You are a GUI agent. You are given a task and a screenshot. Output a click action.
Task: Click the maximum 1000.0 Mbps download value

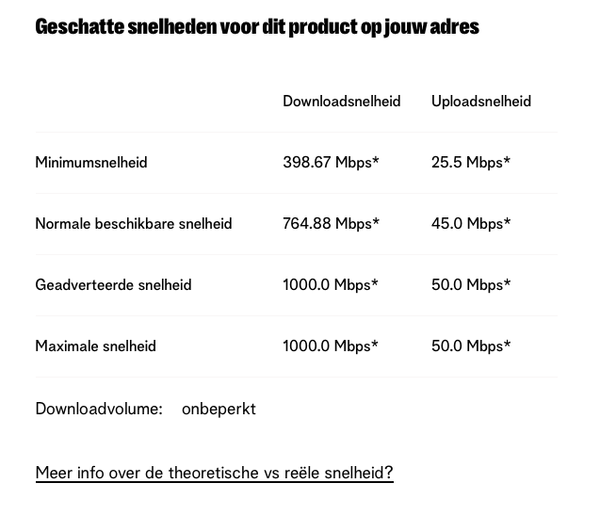(x=330, y=346)
